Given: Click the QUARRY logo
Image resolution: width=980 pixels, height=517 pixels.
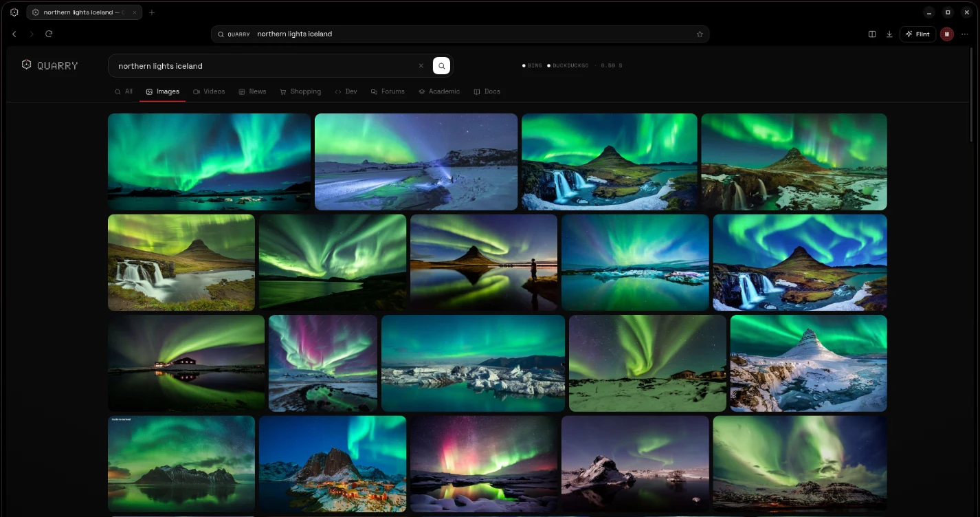Looking at the screenshot, I should click(x=49, y=65).
